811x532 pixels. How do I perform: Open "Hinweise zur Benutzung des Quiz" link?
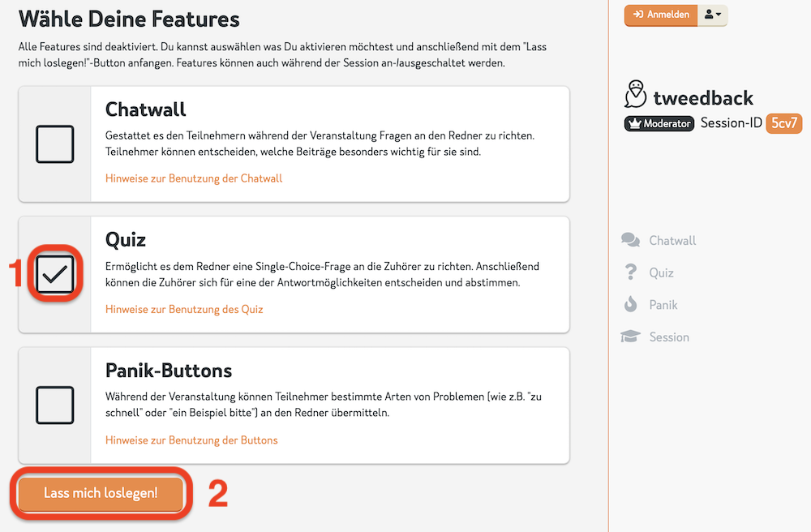[x=184, y=310]
